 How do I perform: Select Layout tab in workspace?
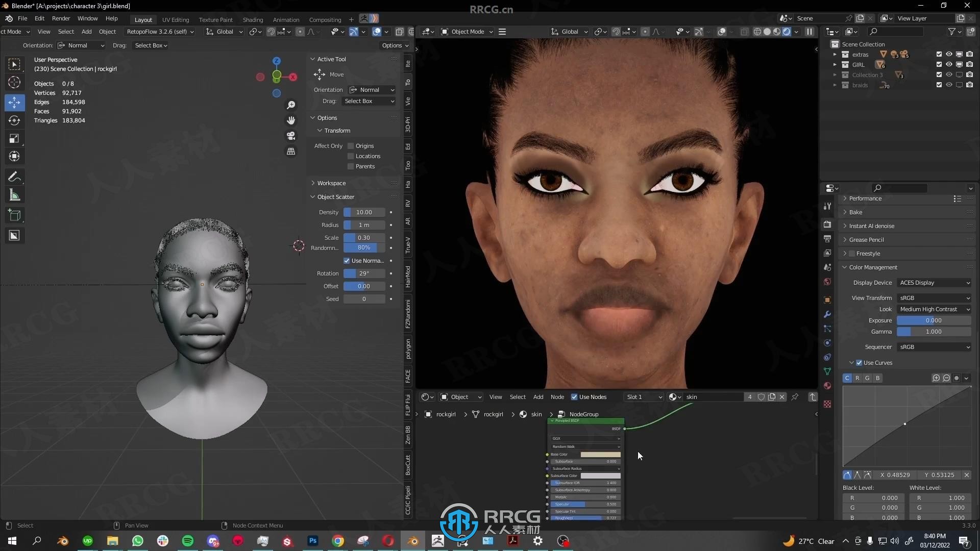coord(143,19)
